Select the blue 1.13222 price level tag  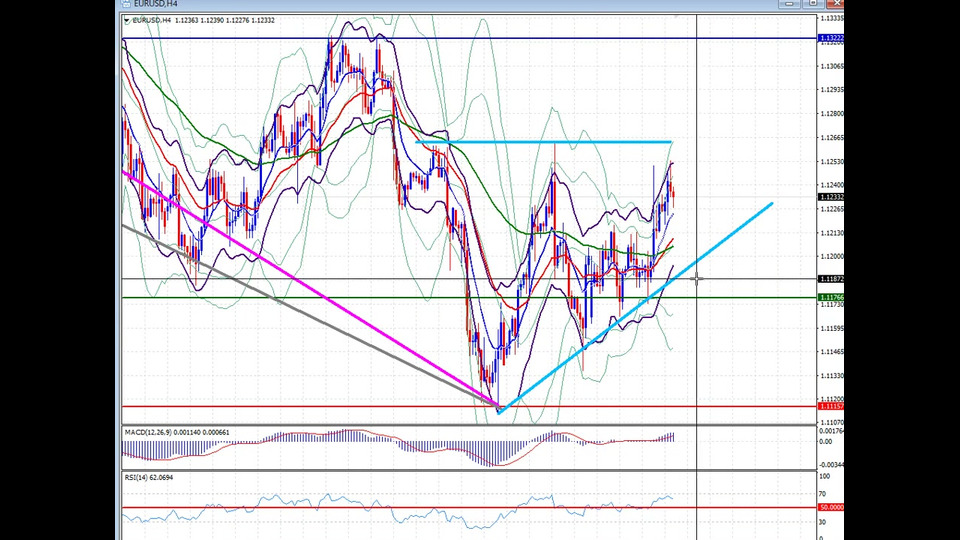(x=831, y=38)
